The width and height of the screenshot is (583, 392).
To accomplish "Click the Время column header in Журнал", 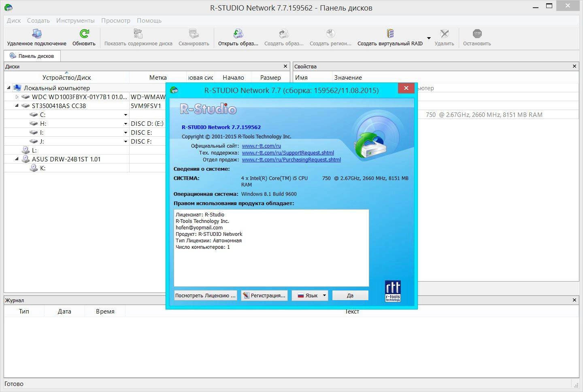I will [105, 311].
